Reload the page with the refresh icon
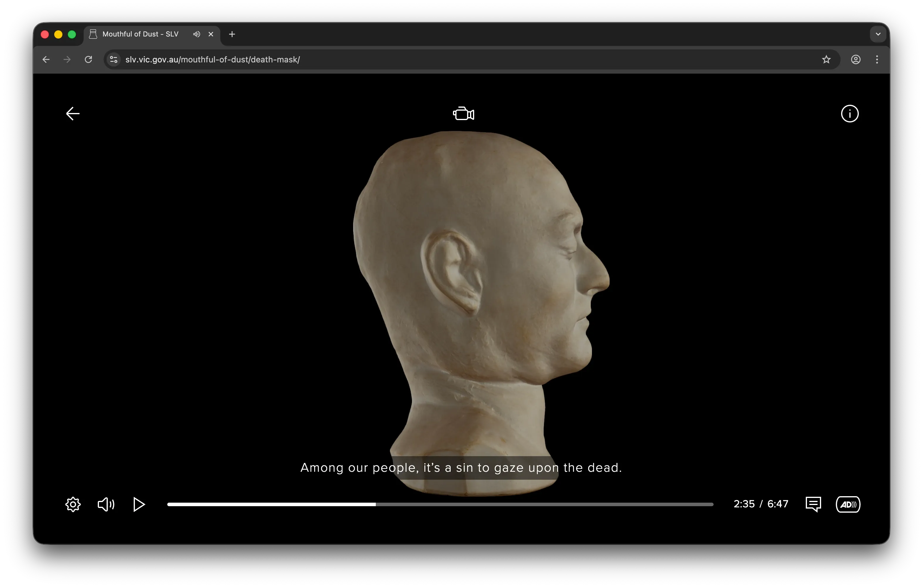This screenshot has width=923, height=588. click(89, 59)
